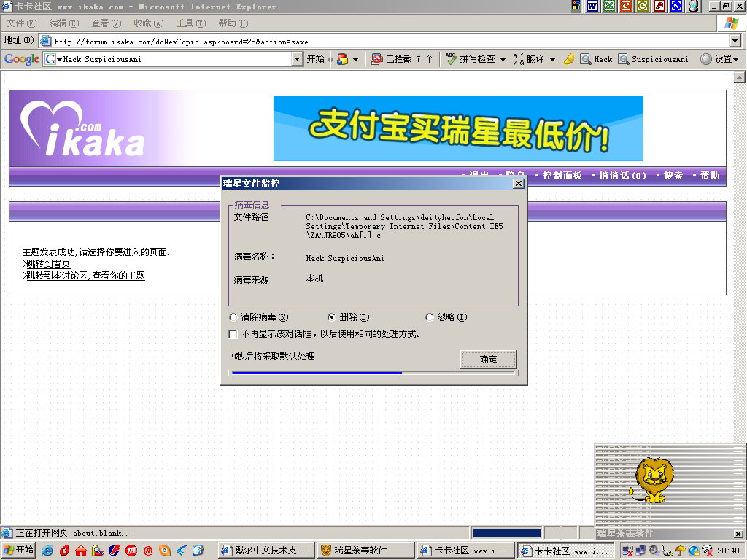Click the blue arrow icon in Office shortcut bar

(x=676, y=6)
